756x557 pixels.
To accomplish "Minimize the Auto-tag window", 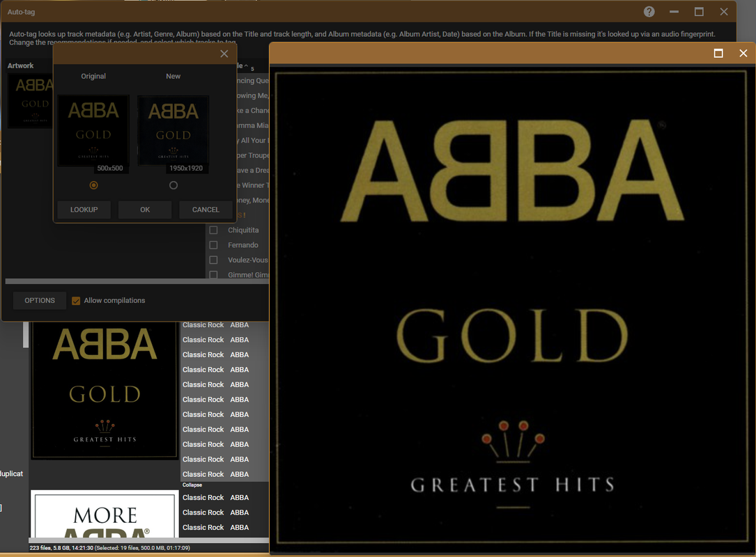I will 674,12.
